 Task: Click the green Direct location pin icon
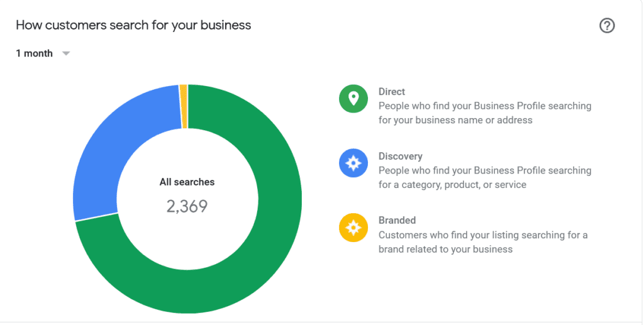pos(353,99)
